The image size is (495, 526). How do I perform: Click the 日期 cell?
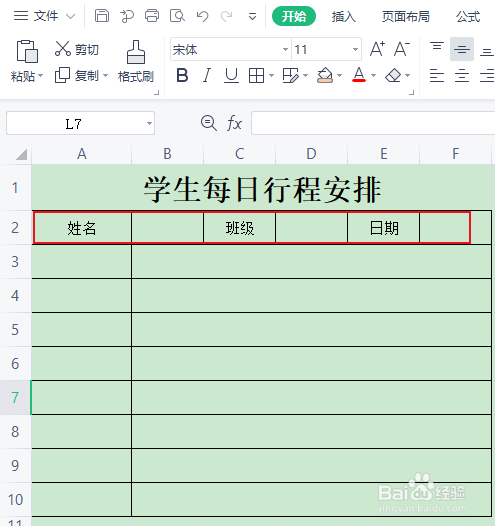pyautogui.click(x=384, y=228)
